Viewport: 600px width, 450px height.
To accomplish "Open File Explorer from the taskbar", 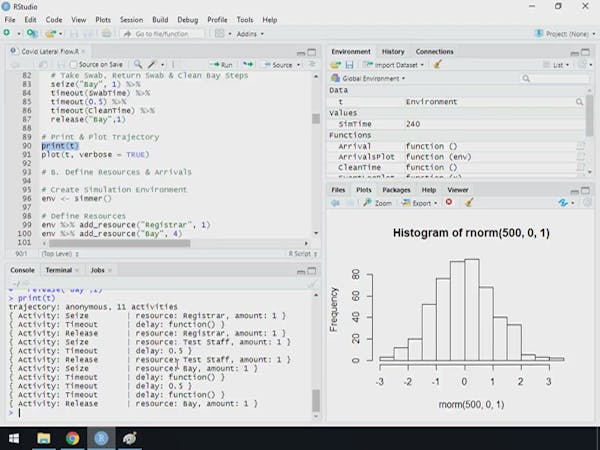I will 43,438.
